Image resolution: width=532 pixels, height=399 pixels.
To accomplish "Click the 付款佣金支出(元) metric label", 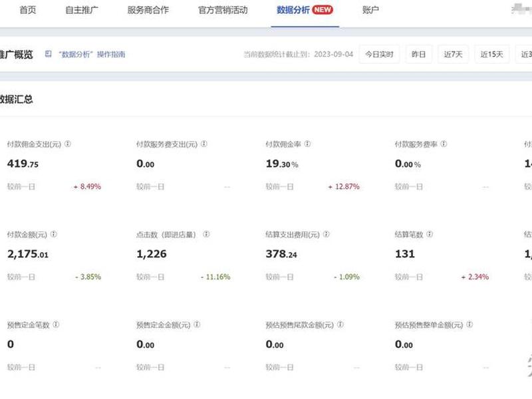I will click(x=35, y=144).
